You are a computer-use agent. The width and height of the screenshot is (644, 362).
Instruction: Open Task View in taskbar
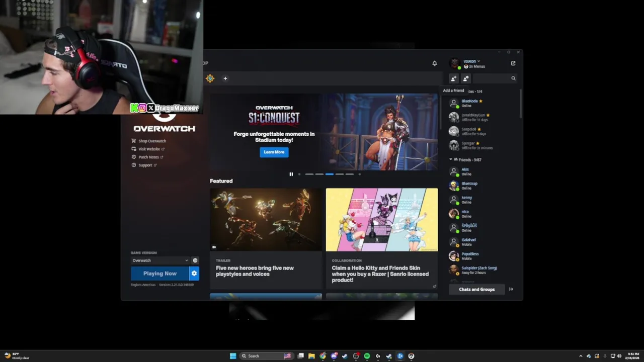pos(300,356)
